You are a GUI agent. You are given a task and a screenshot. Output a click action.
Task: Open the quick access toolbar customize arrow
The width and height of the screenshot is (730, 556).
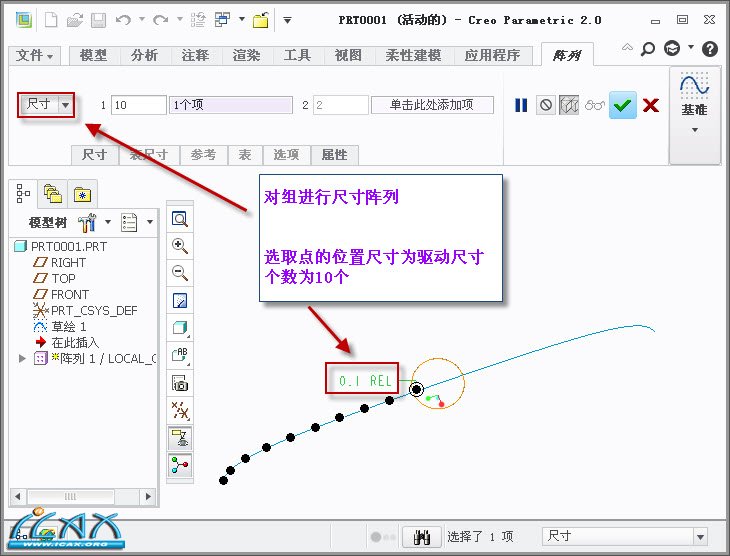[x=288, y=20]
